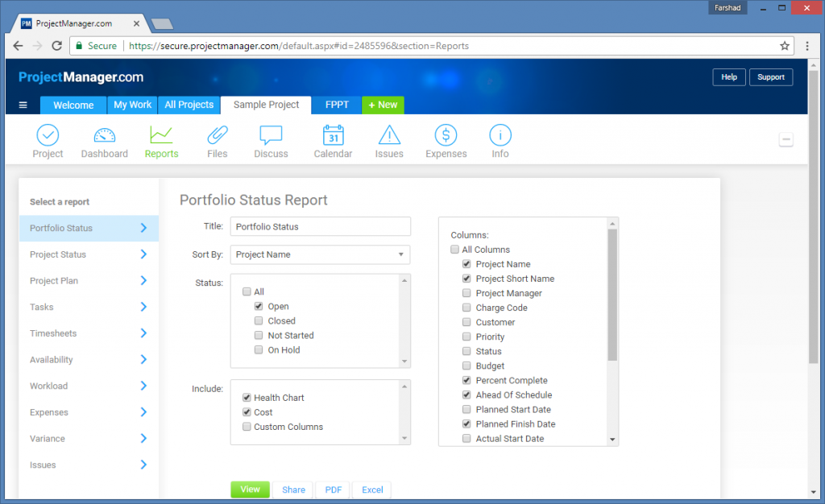Switch to the FPPT tab
Viewport: 825px width, 504px height.
[x=336, y=105]
